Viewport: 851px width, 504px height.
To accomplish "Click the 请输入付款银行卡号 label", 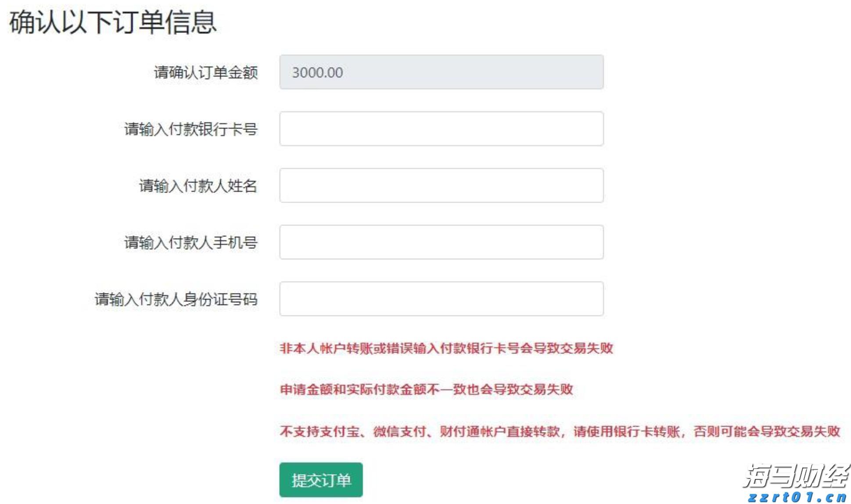I will point(191,129).
